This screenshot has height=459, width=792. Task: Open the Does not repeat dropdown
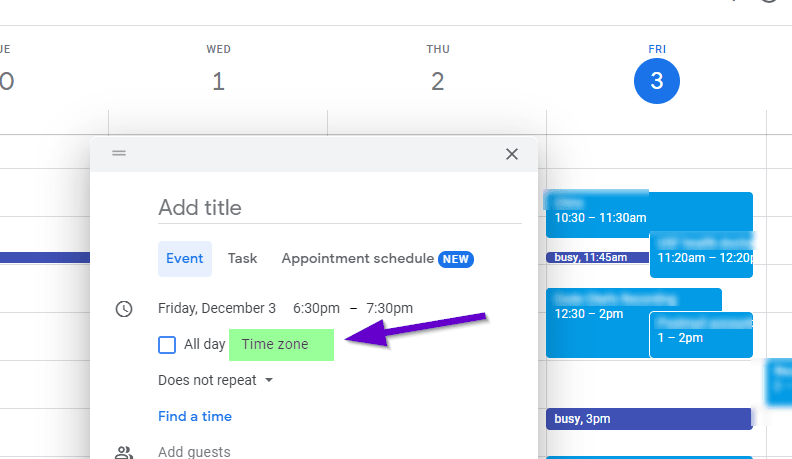(x=216, y=380)
